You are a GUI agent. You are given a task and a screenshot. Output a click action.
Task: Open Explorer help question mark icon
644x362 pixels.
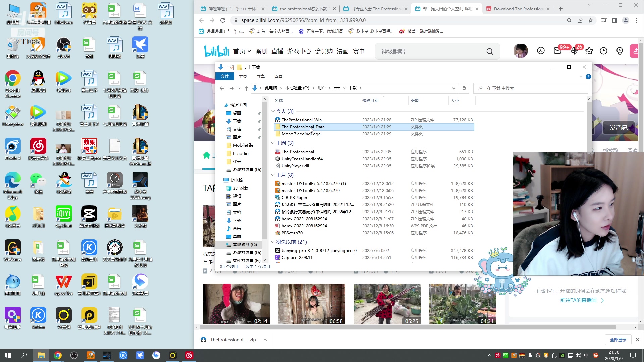pos(588,77)
